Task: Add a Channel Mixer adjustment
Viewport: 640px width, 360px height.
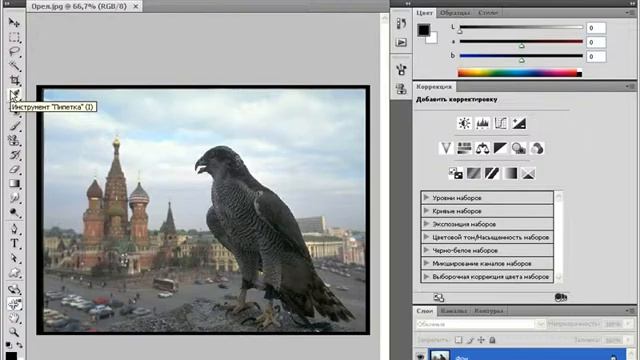Action: tap(537, 148)
